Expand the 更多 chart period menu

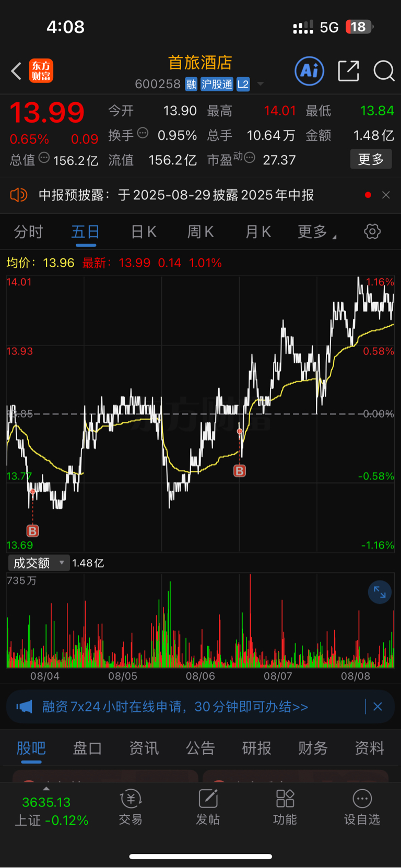click(x=316, y=232)
